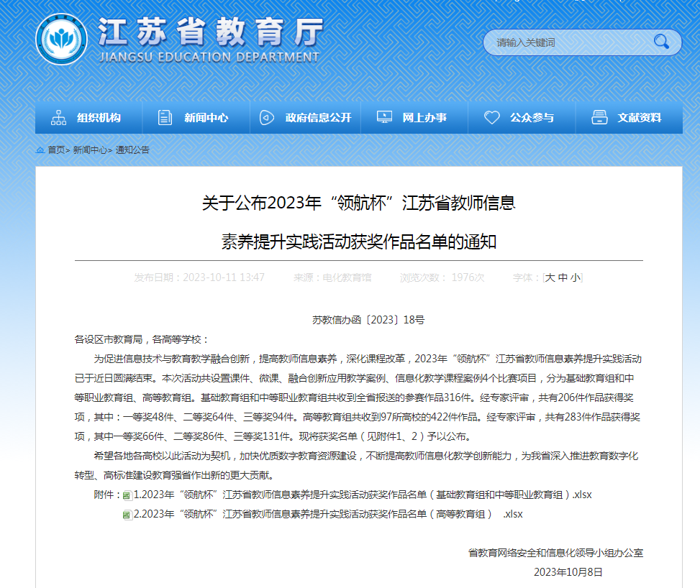
Task: Click the 公众参与 heart icon
Action: point(492,118)
